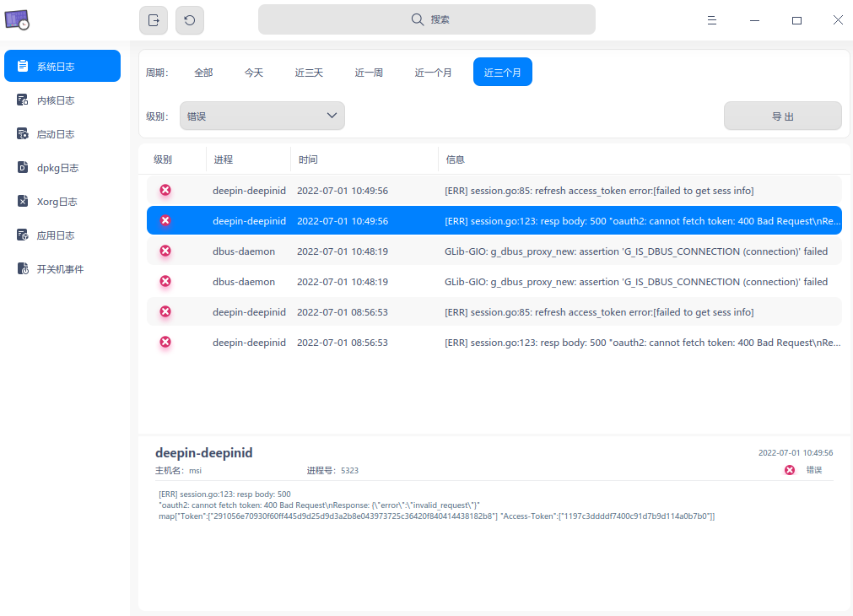The image size is (853, 616).
Task: Filter period to 全部
Action: [203, 73]
